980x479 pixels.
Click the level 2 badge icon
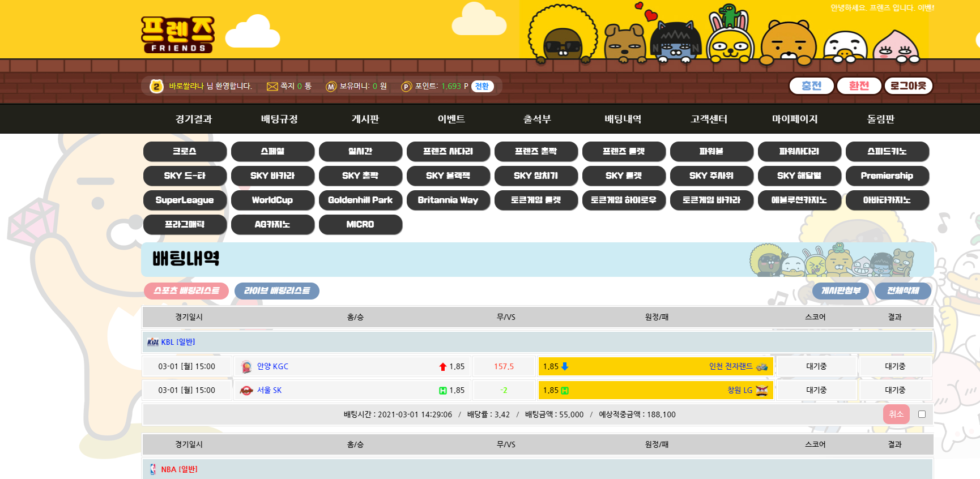(x=156, y=86)
